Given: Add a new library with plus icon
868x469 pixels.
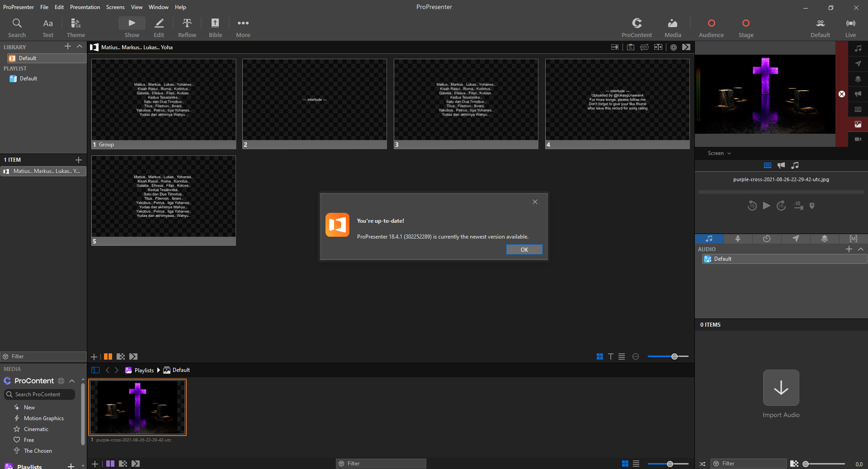Looking at the screenshot, I should (x=68, y=47).
